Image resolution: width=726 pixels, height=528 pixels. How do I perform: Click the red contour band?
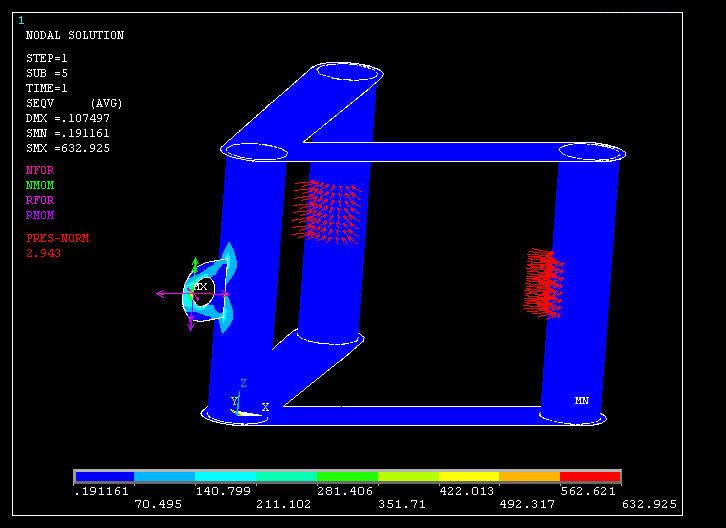[x=590, y=476]
